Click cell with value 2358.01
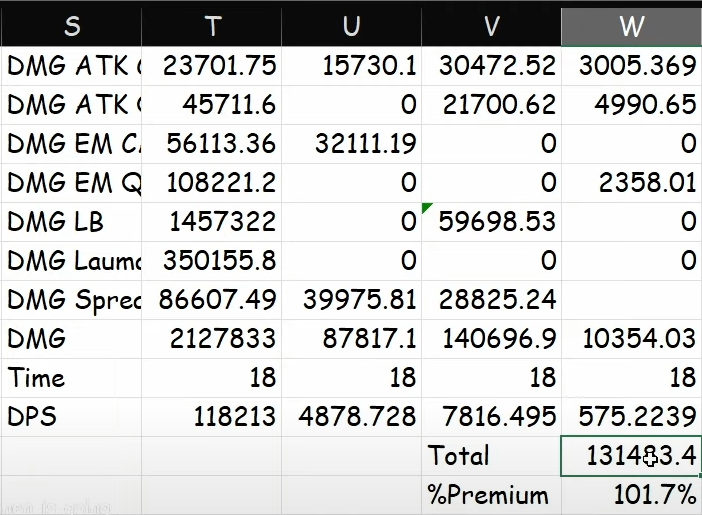Image resolution: width=702 pixels, height=515 pixels. pyautogui.click(x=632, y=183)
